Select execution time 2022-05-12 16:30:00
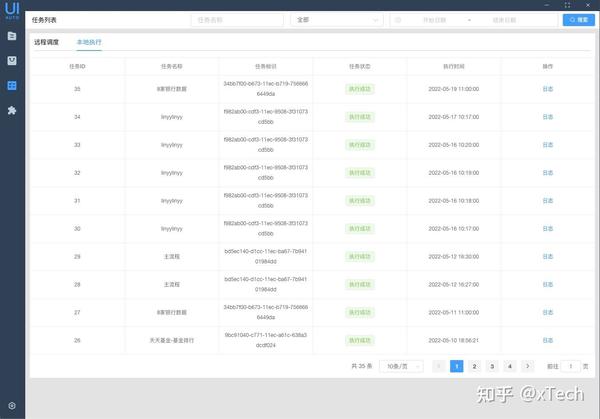This screenshot has width=600, height=419. 454,256
